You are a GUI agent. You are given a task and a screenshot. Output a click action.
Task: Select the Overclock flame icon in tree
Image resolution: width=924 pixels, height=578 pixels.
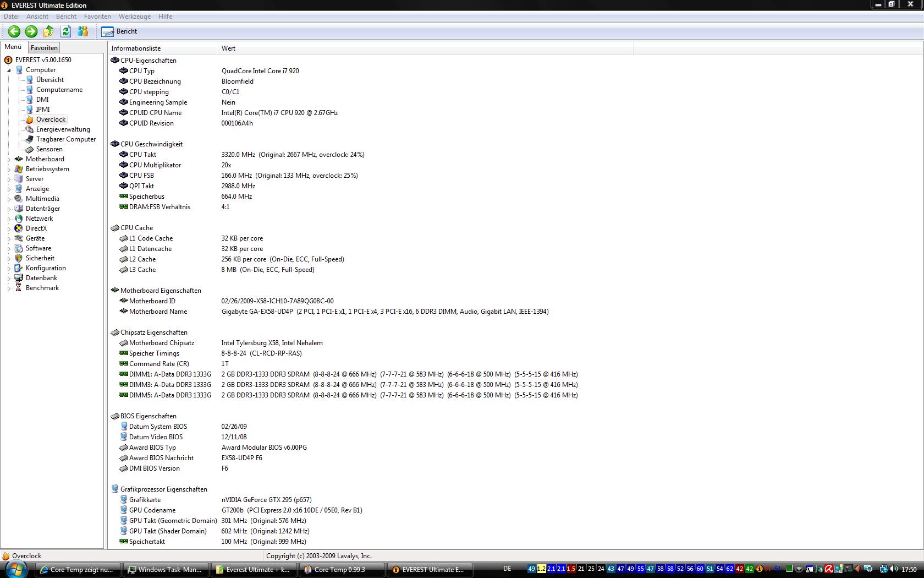pyautogui.click(x=29, y=119)
